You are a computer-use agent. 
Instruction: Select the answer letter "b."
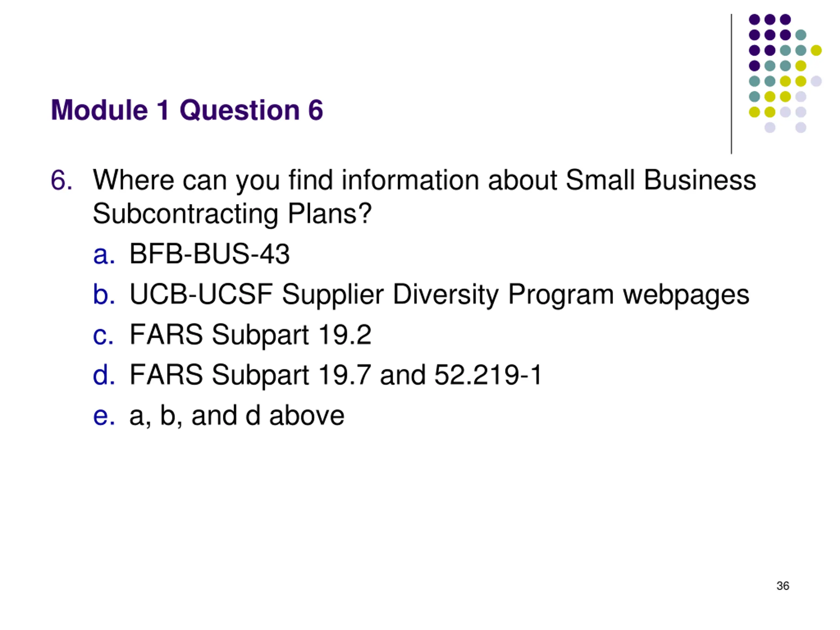[x=104, y=294]
